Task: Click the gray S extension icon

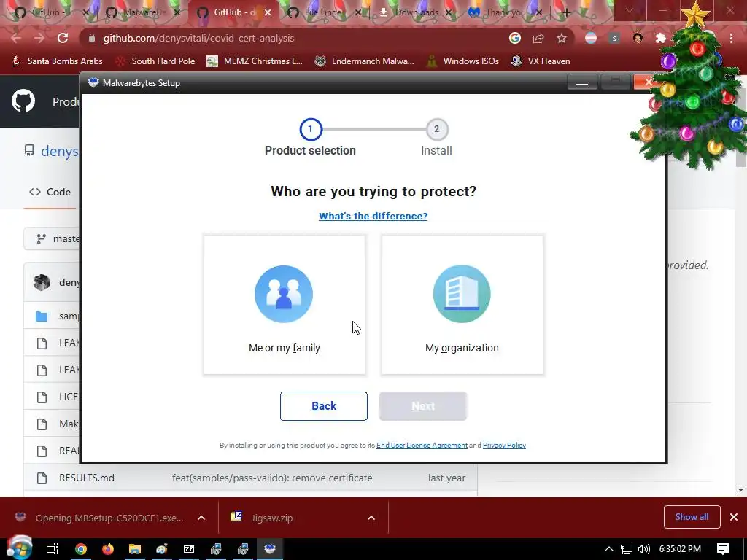Action: point(614,38)
